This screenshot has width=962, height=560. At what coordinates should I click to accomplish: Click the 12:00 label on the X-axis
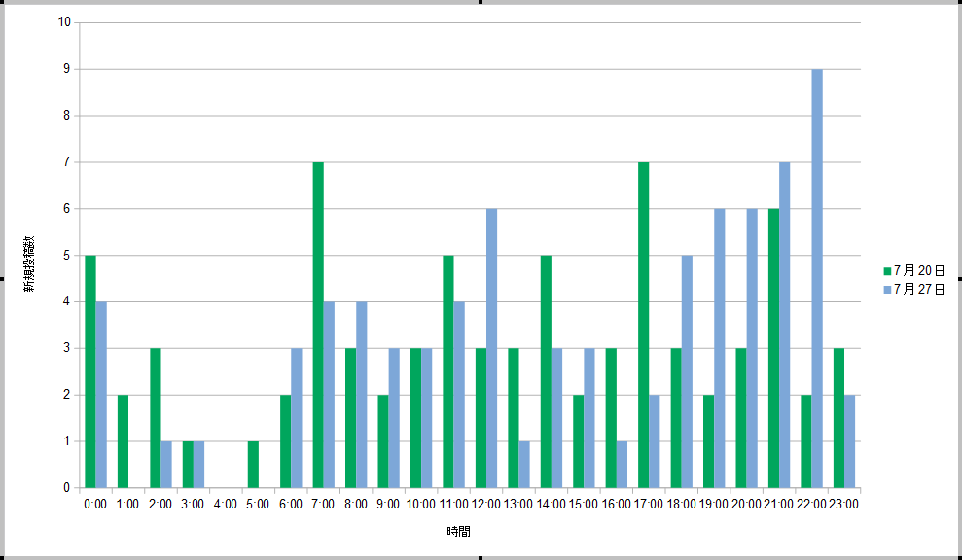pyautogui.click(x=486, y=504)
